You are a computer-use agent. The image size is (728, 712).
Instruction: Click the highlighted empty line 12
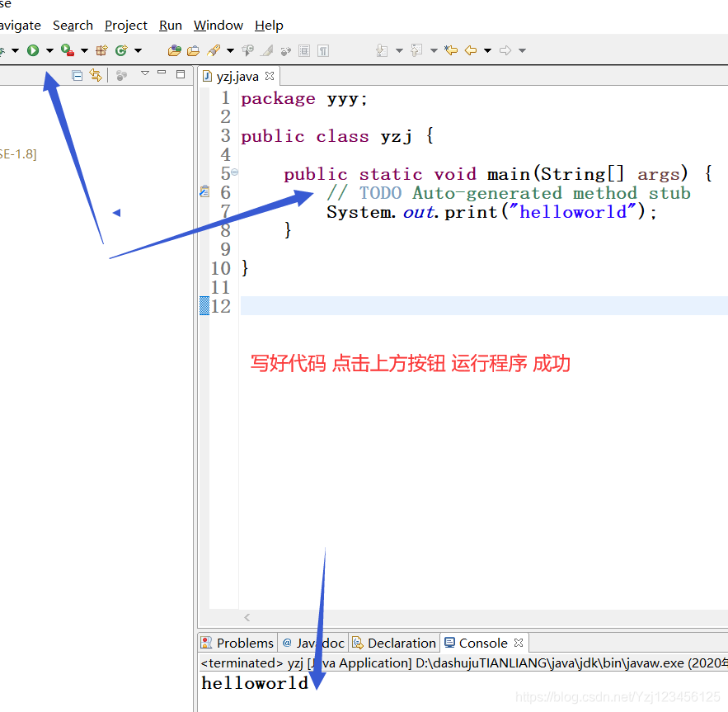[x=484, y=306]
